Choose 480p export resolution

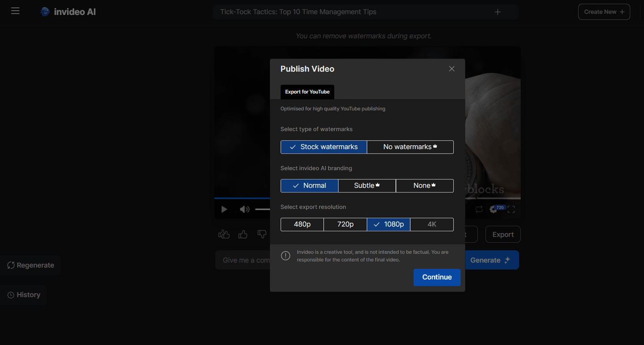click(302, 224)
